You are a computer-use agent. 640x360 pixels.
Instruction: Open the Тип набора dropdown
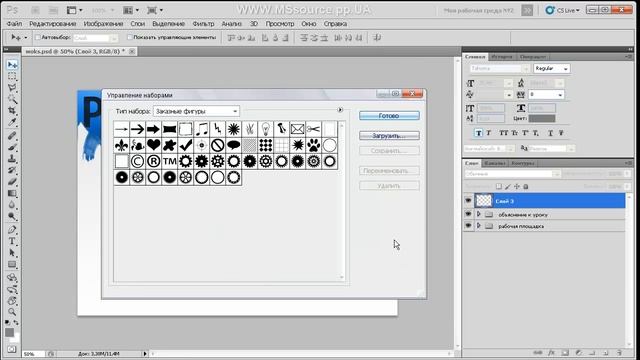196,111
